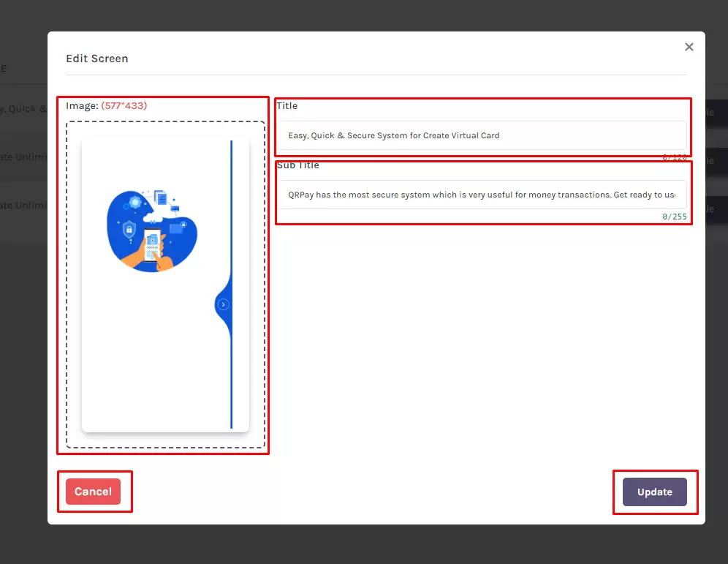Click the Image (577*433) label
This screenshot has width=728, height=564.
point(106,106)
